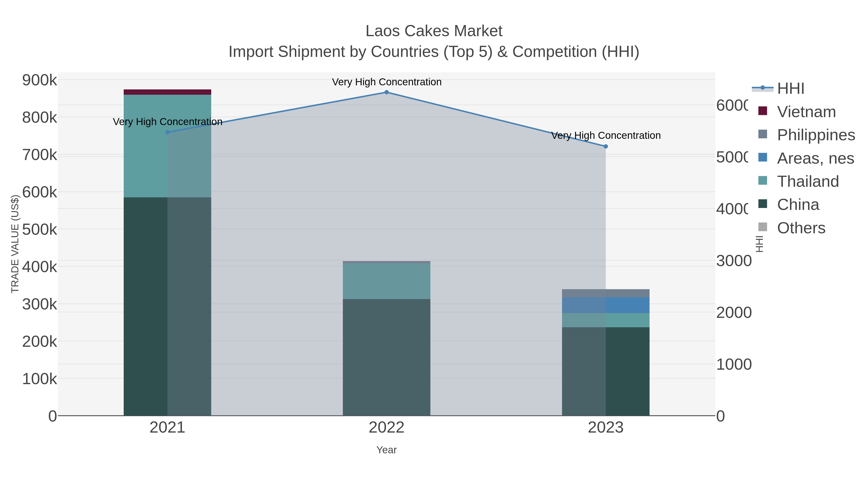Click the vertical HHI right axis title

point(759,244)
